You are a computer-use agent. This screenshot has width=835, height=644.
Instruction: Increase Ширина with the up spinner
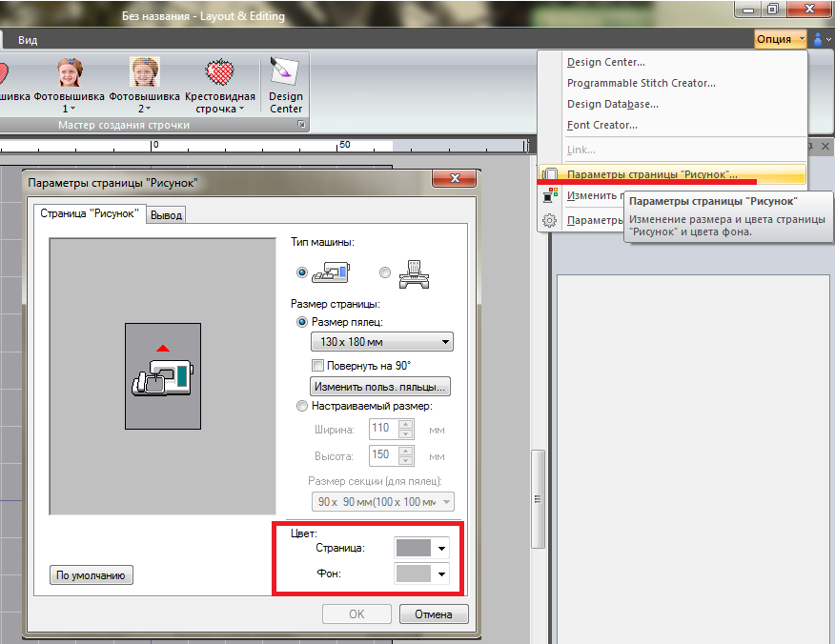coord(406,424)
